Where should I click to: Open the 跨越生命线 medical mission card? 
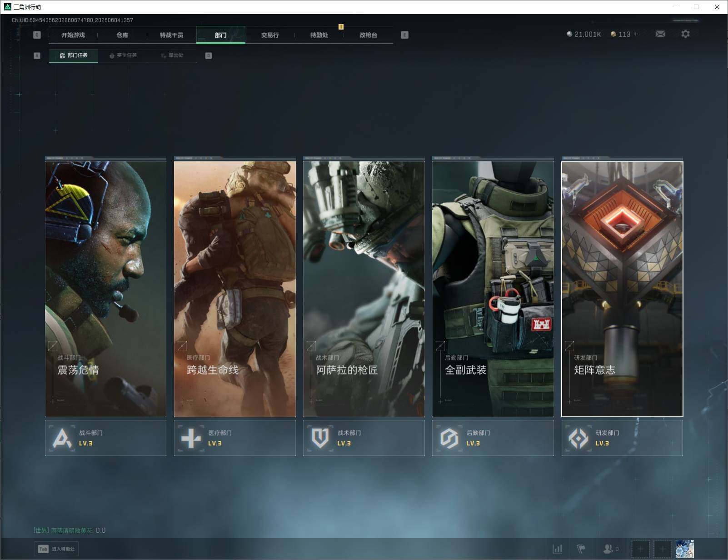pyautogui.click(x=235, y=289)
